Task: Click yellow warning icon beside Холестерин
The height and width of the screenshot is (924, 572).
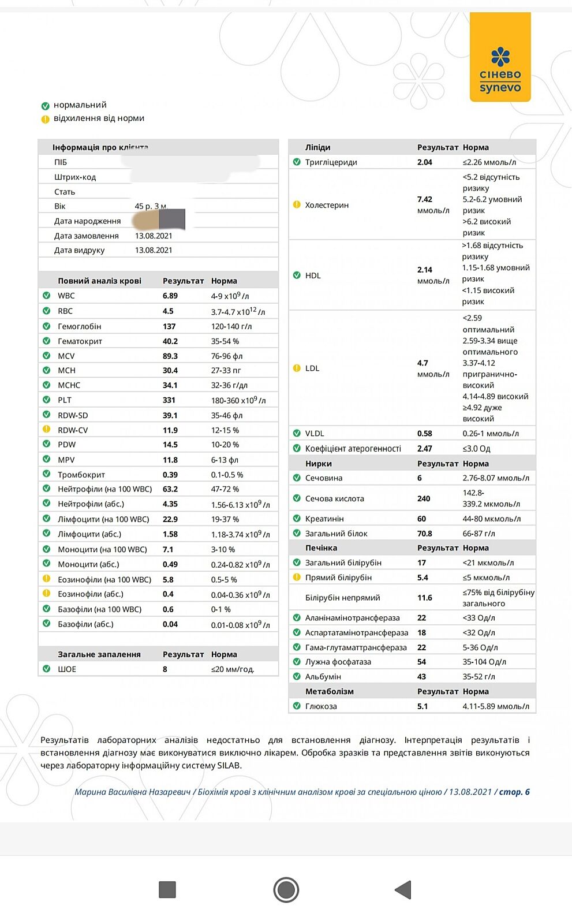Action: [x=297, y=204]
